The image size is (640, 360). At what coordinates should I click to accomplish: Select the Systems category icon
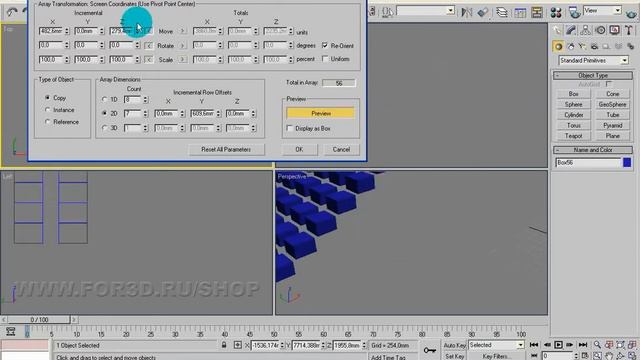tap(631, 47)
